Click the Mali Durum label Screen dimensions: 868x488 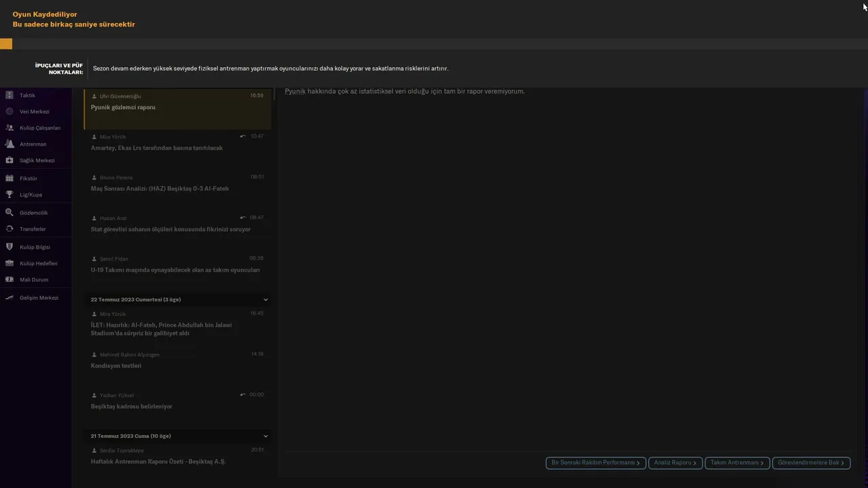point(34,279)
